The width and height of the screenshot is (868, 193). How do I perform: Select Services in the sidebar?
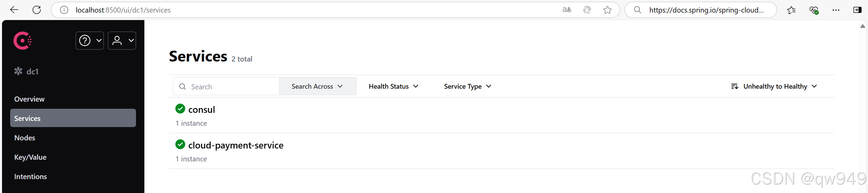73,118
